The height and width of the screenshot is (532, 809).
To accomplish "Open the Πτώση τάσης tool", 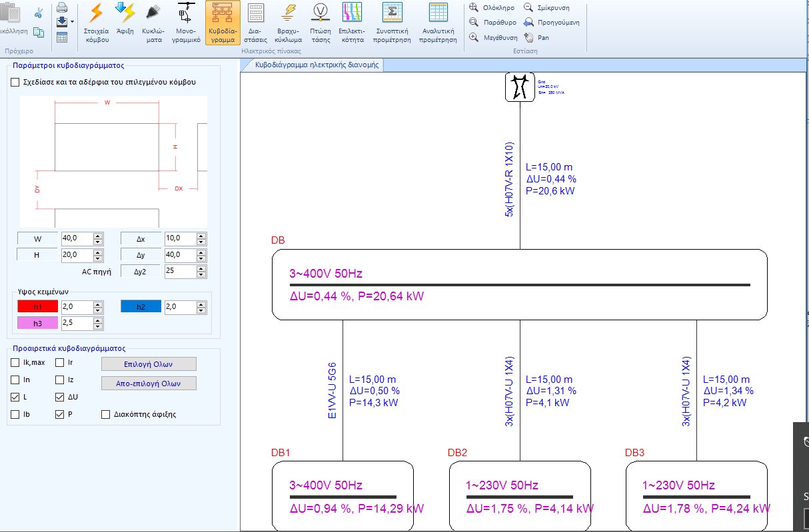I will pyautogui.click(x=320, y=23).
